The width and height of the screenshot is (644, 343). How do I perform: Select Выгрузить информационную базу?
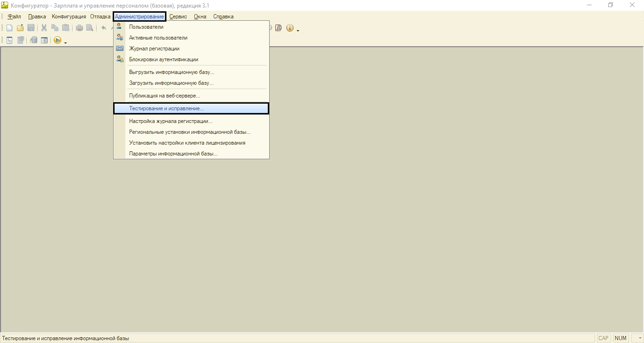point(191,72)
